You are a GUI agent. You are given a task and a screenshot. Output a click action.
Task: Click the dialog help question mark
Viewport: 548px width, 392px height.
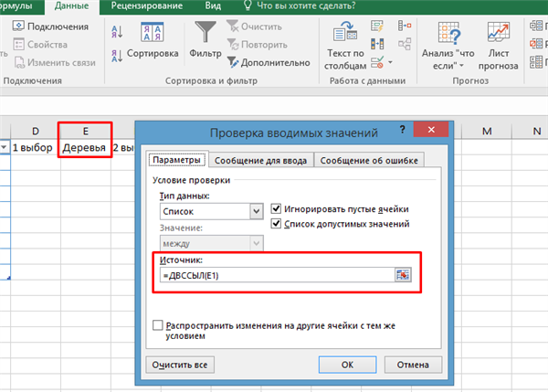coord(403,130)
